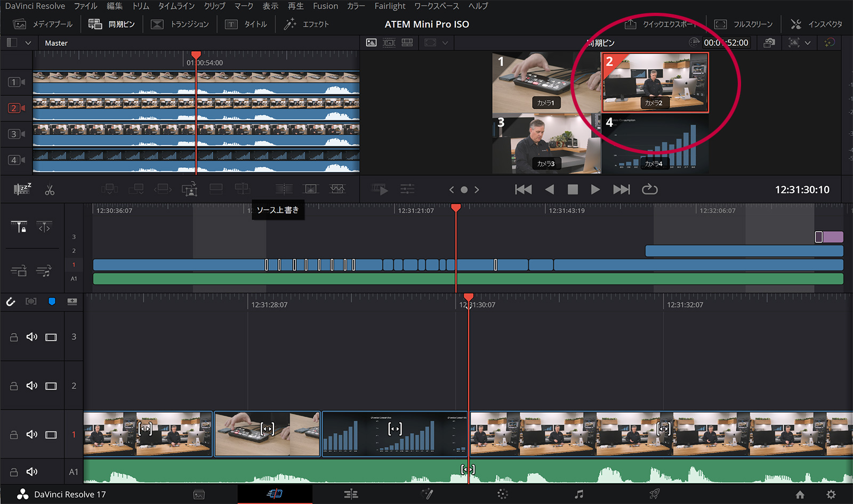This screenshot has height=504, width=853.
Task: Click the boring detector icon
Action: click(x=22, y=189)
